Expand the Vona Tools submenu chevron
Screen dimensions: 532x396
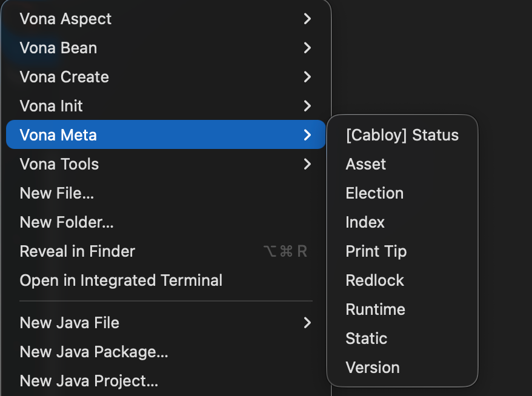(307, 164)
